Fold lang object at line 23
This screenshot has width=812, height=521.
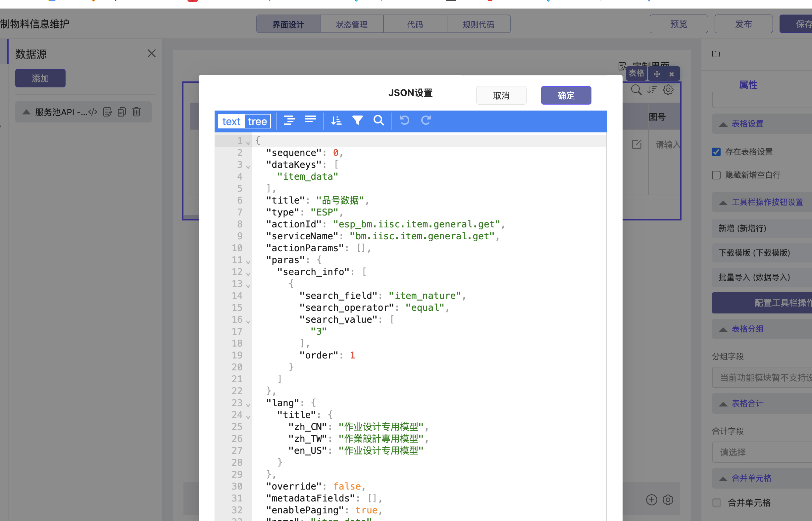[x=248, y=404]
